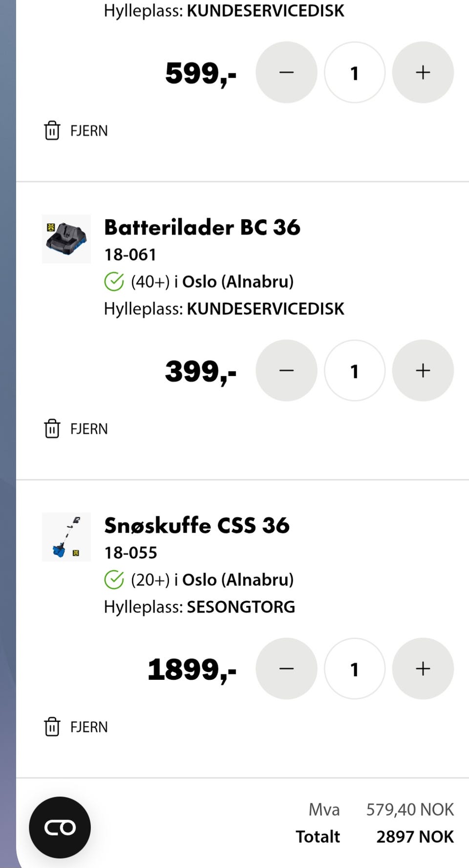The image size is (469, 868).
Task: Open Batterilader BC 36 product thumbnail
Action: pyautogui.click(x=66, y=239)
